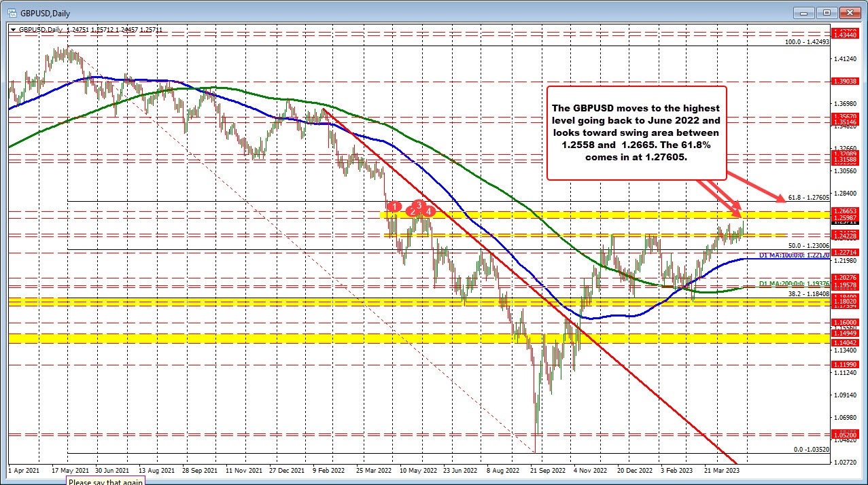868x485 pixels.
Task: Click the 1.20276 red price level tag
Action: point(846,277)
